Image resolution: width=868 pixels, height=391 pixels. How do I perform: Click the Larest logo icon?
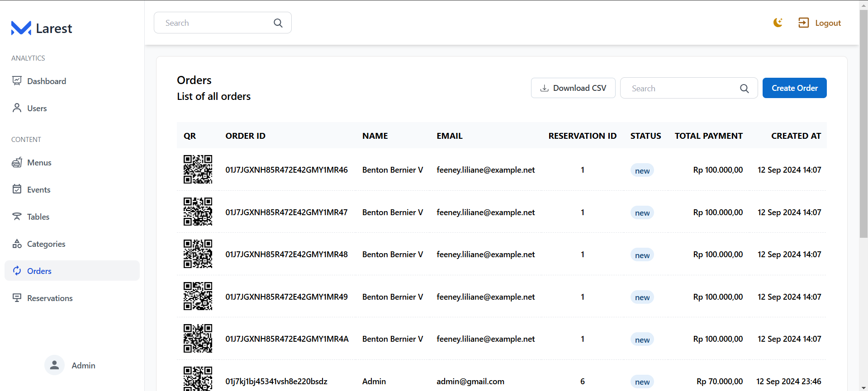click(21, 28)
